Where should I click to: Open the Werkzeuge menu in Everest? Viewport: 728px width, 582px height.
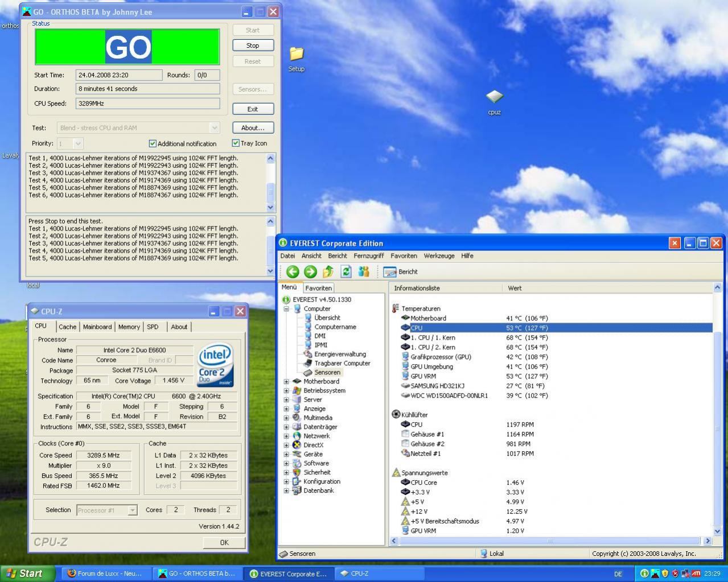pos(439,256)
